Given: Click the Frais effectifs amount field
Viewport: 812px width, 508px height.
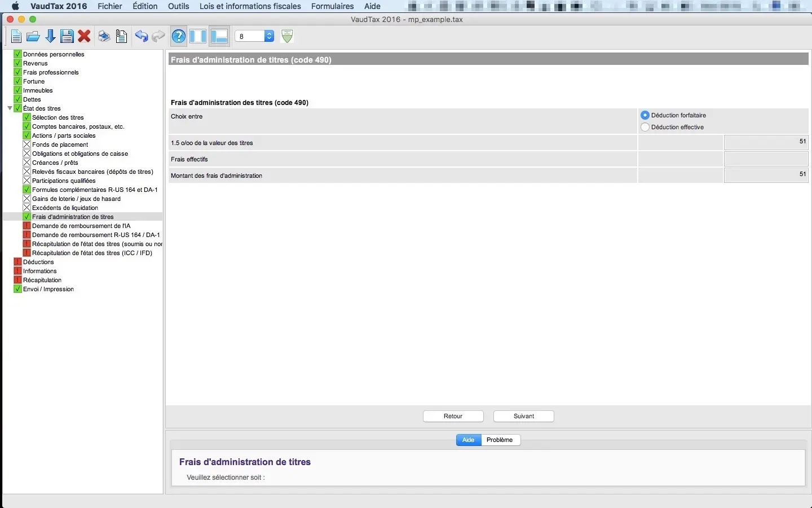Looking at the screenshot, I should [766, 159].
